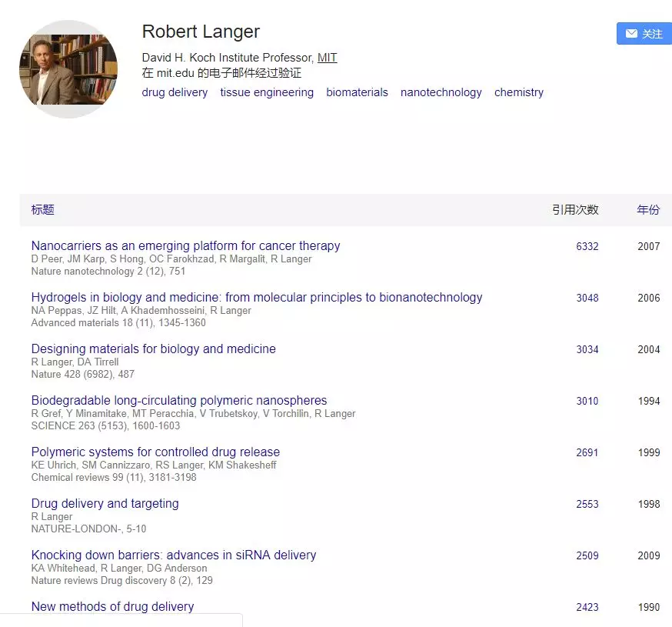Open Hydrogels in biology and medicine paper
The width and height of the screenshot is (672, 627).
[257, 298]
